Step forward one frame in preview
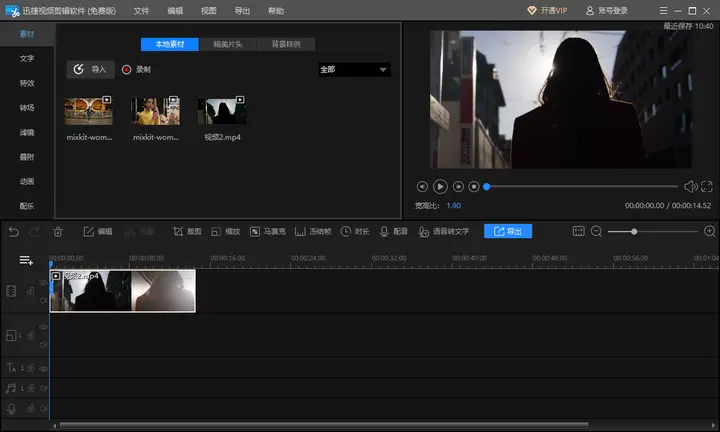This screenshot has width=720, height=432. pyautogui.click(x=458, y=186)
